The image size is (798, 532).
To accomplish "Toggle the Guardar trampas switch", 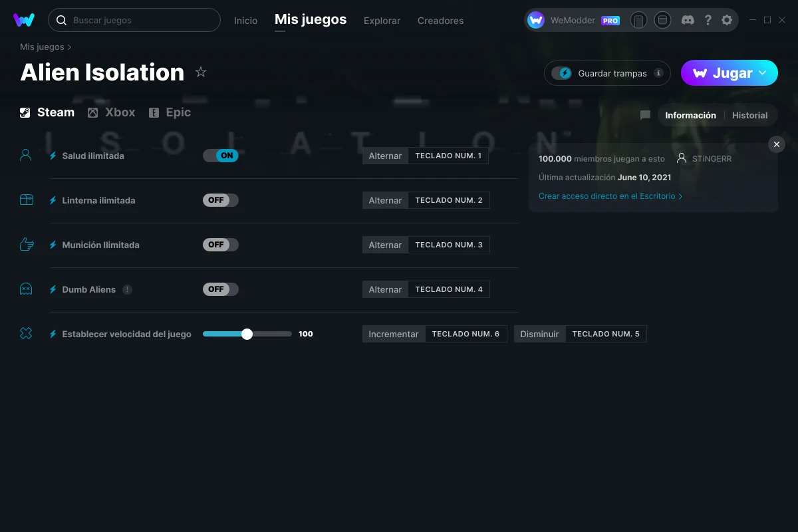I will click(x=562, y=73).
